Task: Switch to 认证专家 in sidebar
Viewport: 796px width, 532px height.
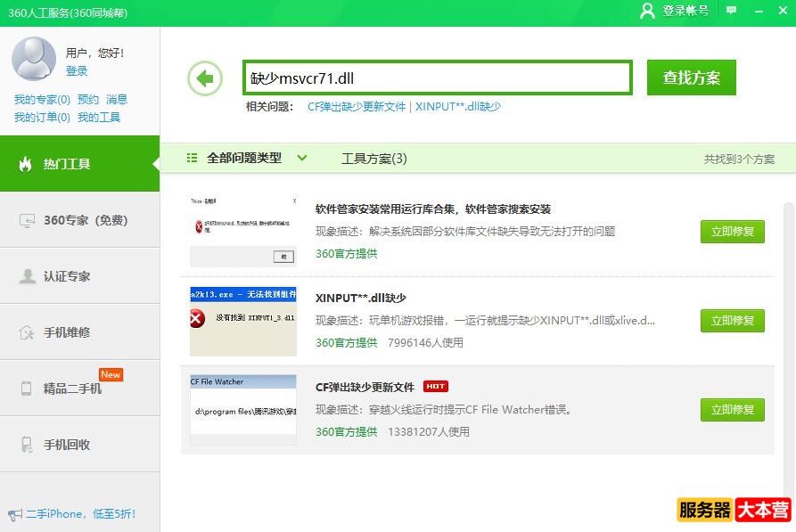Action: tap(79, 276)
